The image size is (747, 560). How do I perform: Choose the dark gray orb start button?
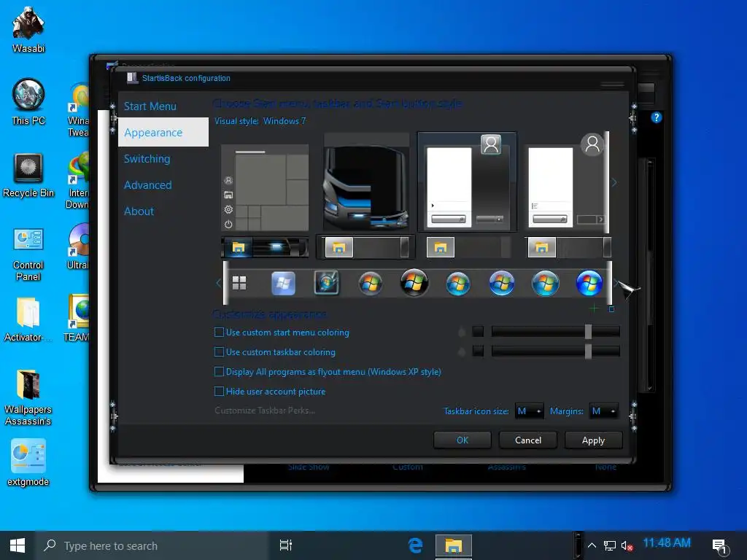(x=370, y=284)
